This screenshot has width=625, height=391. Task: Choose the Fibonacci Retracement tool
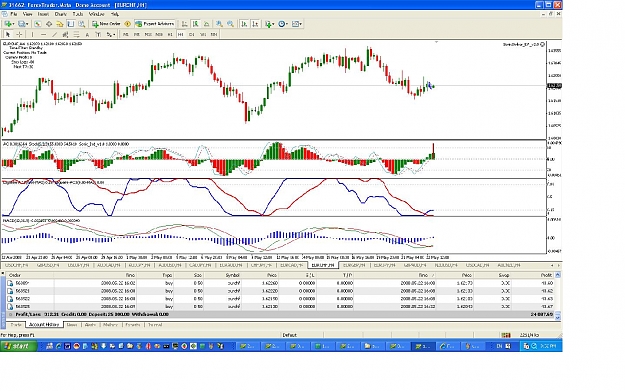(76, 34)
